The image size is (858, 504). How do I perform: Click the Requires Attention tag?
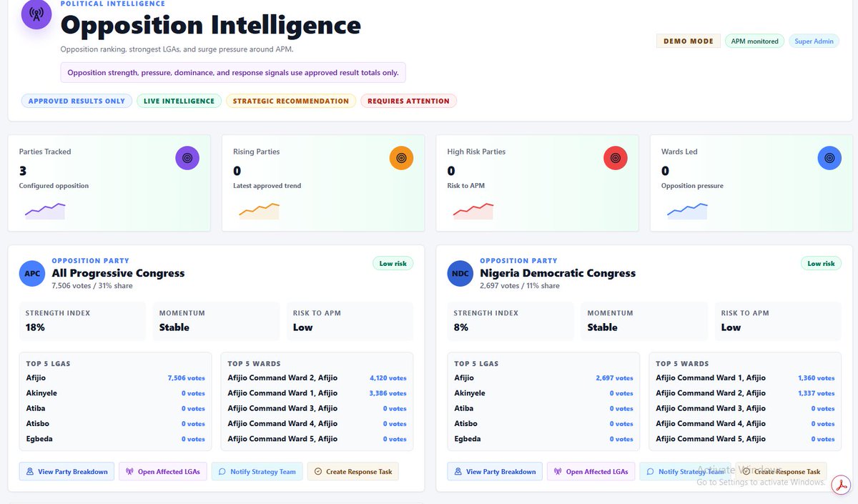pyautogui.click(x=408, y=101)
